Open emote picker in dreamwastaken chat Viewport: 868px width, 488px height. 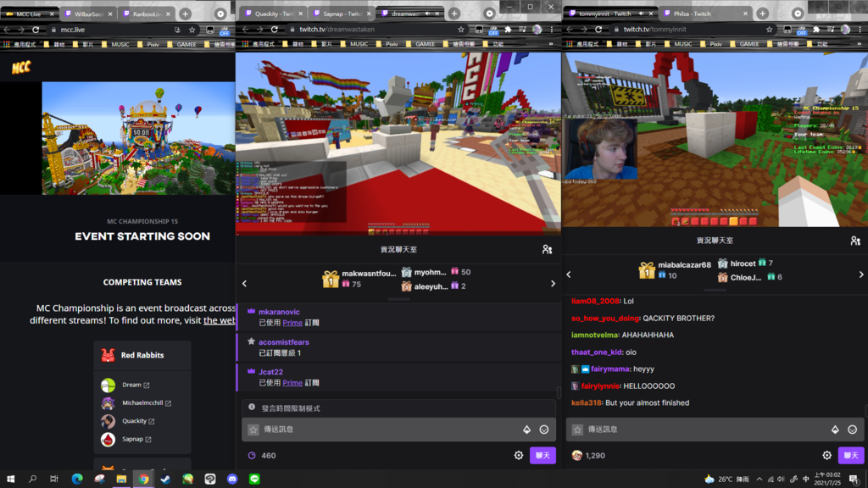point(544,430)
